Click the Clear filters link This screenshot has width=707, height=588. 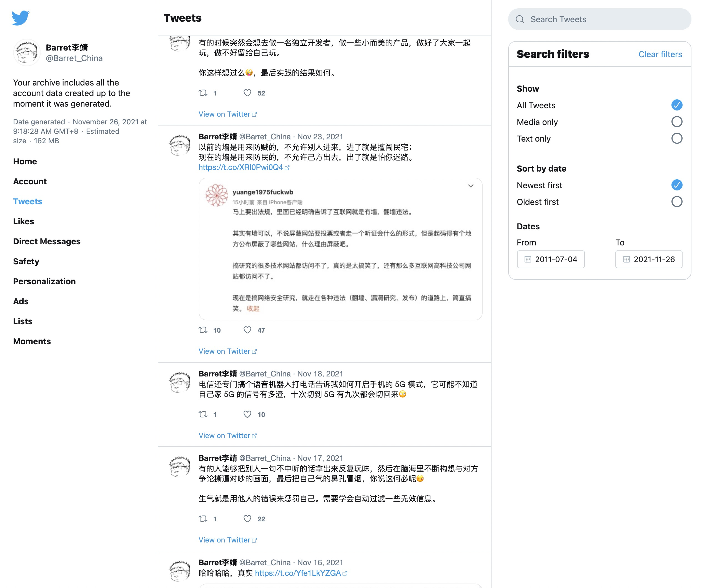tap(660, 54)
